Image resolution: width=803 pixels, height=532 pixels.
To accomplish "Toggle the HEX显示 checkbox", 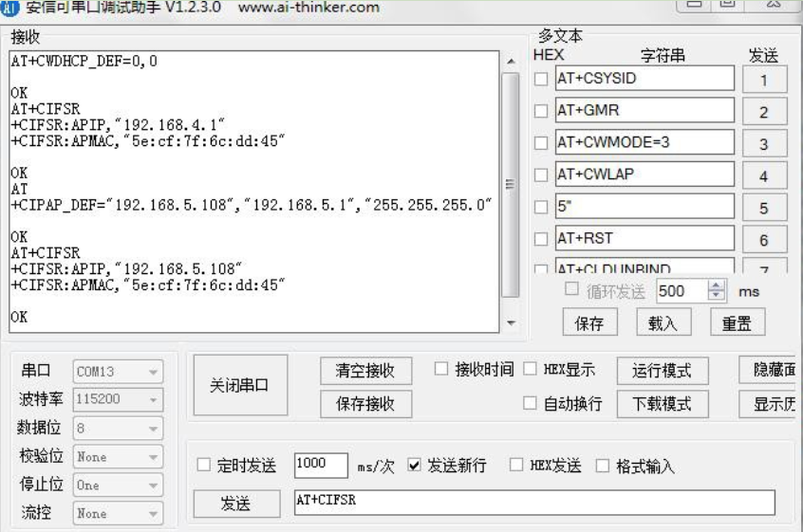I will pyautogui.click(x=530, y=369).
